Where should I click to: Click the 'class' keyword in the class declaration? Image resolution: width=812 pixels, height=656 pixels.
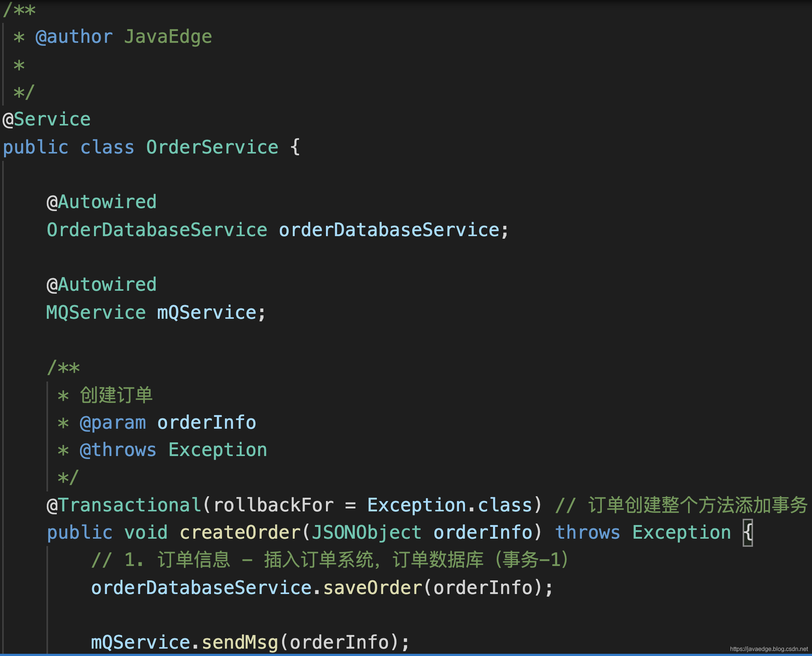point(107,147)
